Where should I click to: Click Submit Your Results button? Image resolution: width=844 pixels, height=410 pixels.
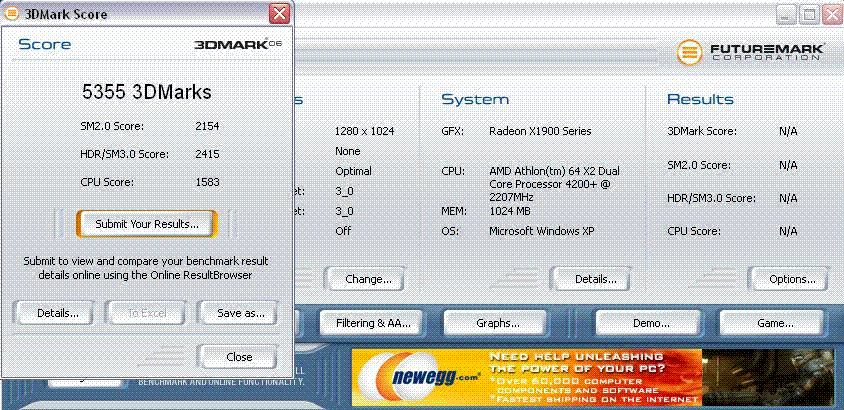pyautogui.click(x=147, y=224)
